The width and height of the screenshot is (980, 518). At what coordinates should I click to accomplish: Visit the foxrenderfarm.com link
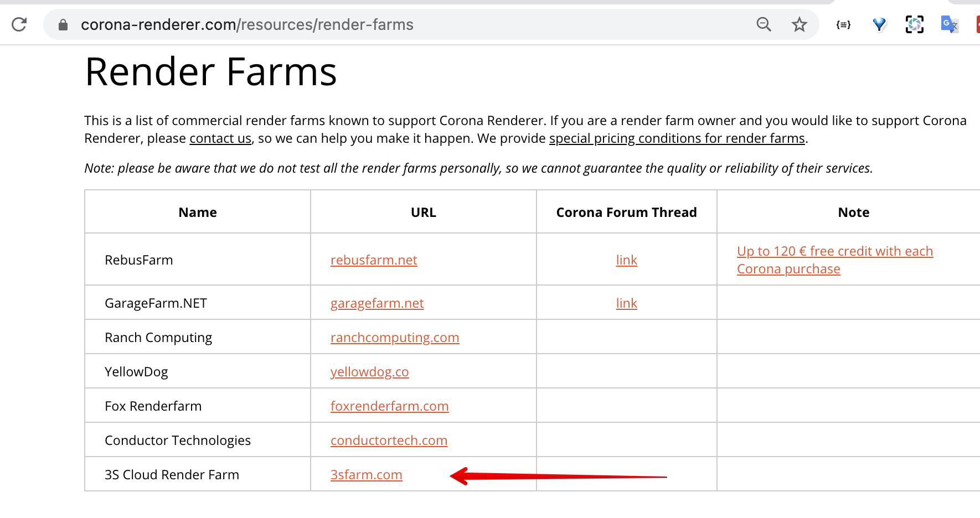(389, 406)
